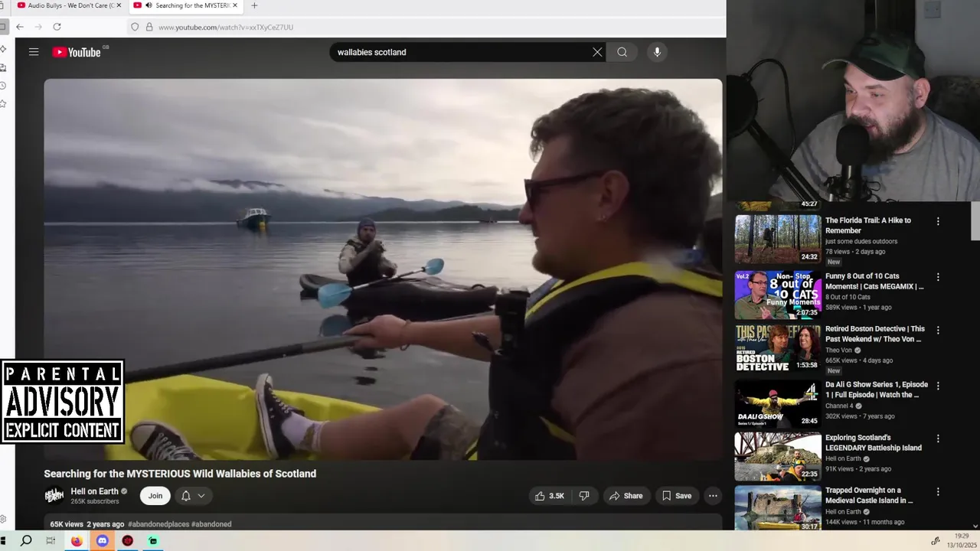Open options menu for Da Ali G Show
Screen dimensions: 980x551
click(x=938, y=386)
